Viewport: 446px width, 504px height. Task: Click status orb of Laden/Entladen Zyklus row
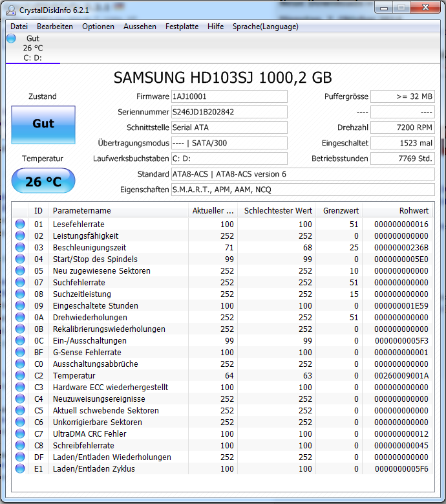[20, 468]
